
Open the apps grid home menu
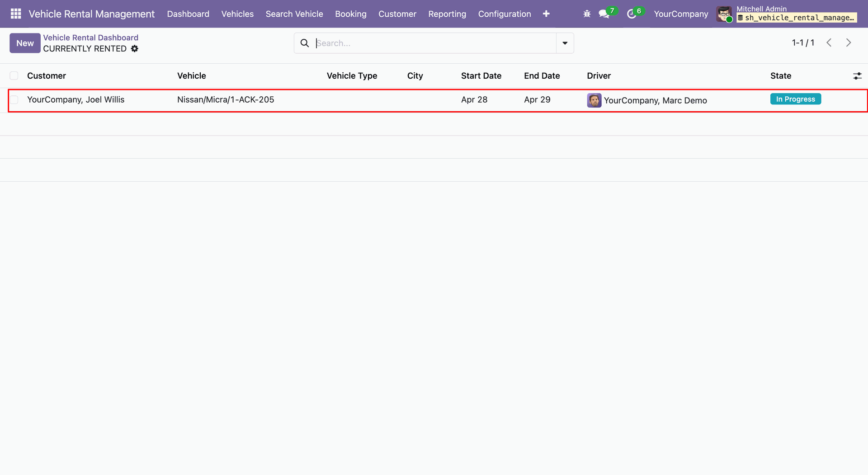point(16,14)
